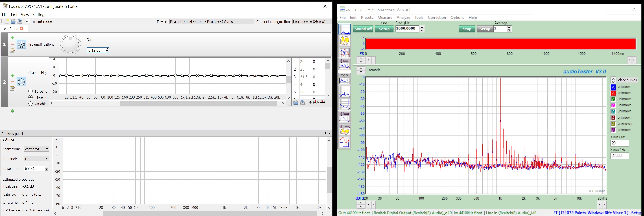Click the green A unknown curve swatch
644x216 pixels.
click(x=613, y=99)
